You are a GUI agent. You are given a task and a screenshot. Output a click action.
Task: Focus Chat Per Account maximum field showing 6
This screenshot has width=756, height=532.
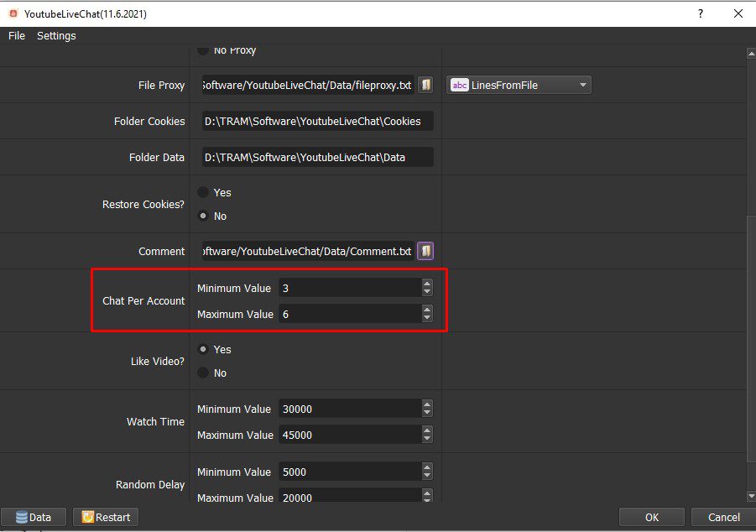point(350,314)
